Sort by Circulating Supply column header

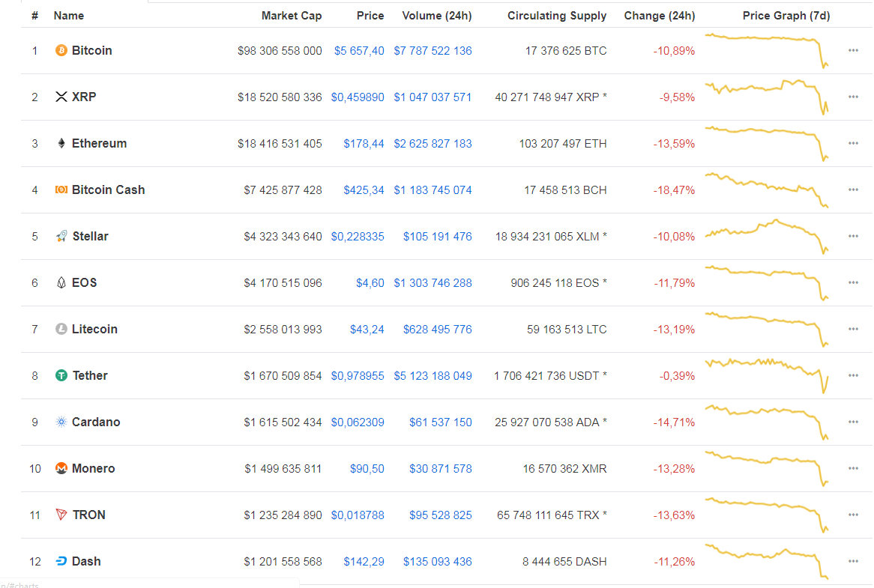tap(557, 16)
